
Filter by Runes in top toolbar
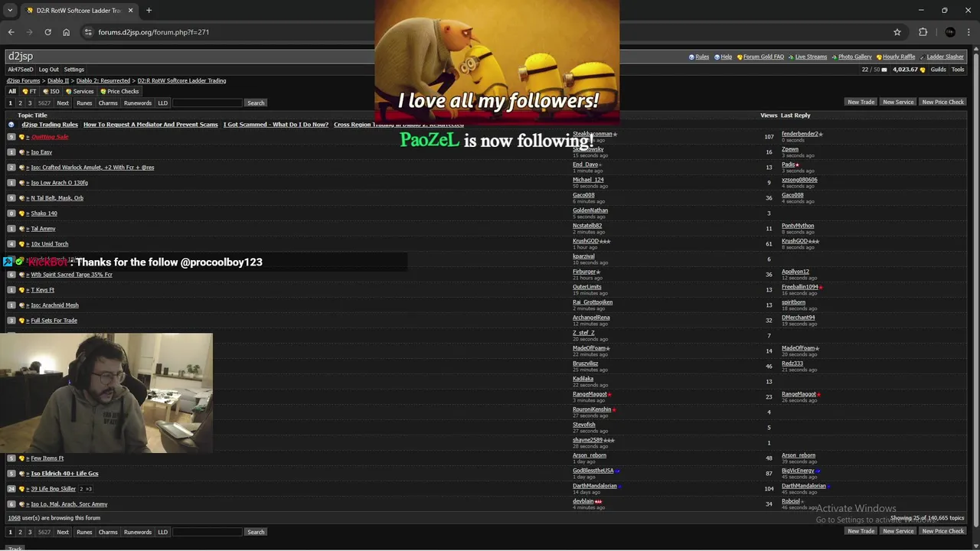(x=84, y=103)
